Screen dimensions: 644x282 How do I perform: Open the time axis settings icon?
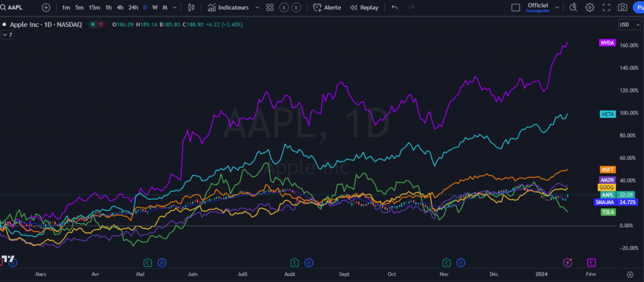coord(630,274)
